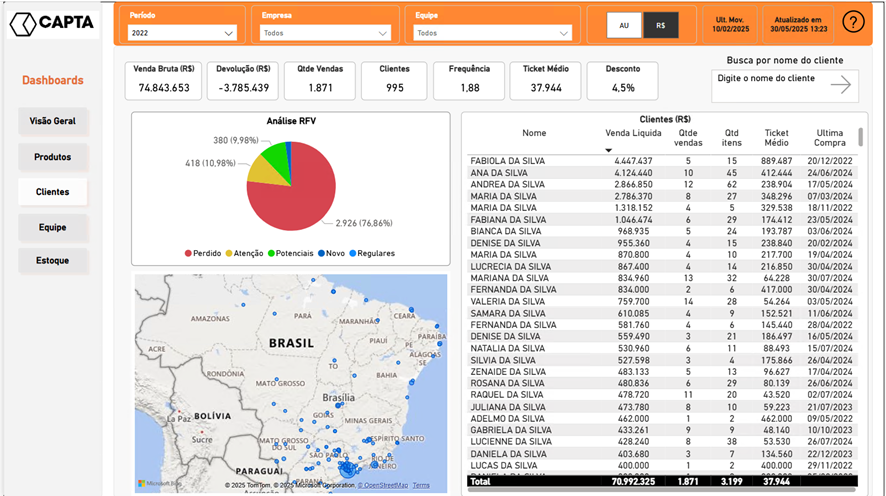Open the map Terms link

pyautogui.click(x=421, y=485)
